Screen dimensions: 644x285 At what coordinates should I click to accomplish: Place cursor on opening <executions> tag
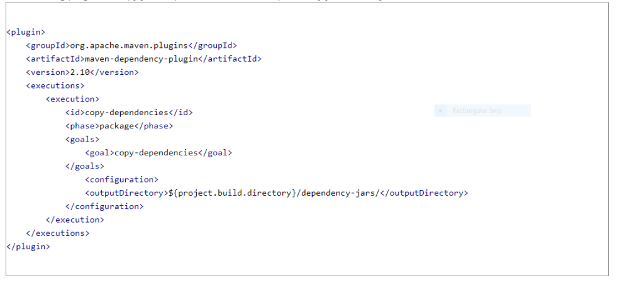point(55,86)
